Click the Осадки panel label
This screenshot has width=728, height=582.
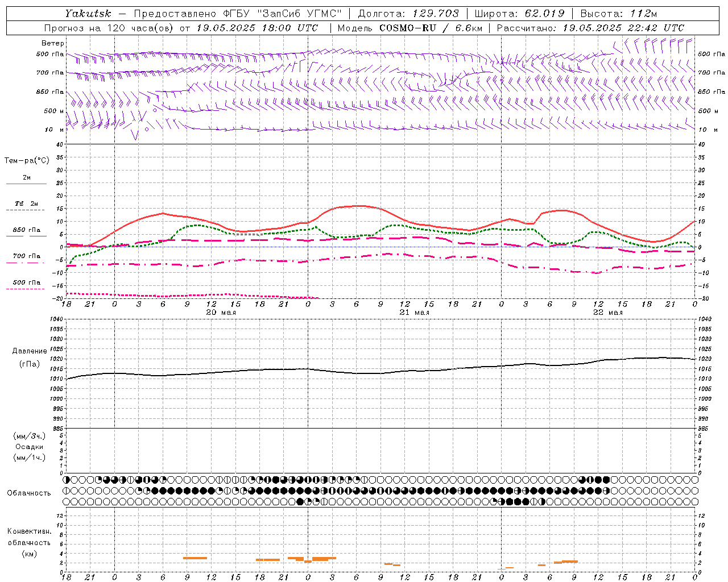tap(30, 447)
